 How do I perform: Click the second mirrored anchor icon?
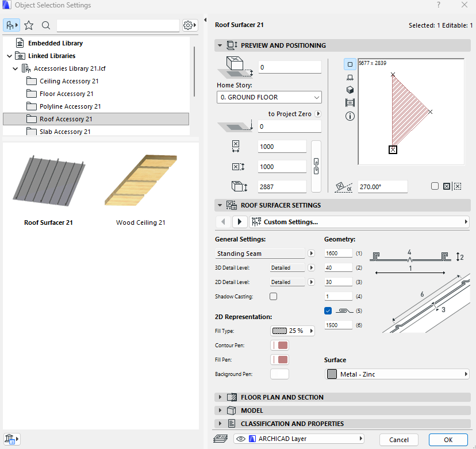click(x=458, y=186)
